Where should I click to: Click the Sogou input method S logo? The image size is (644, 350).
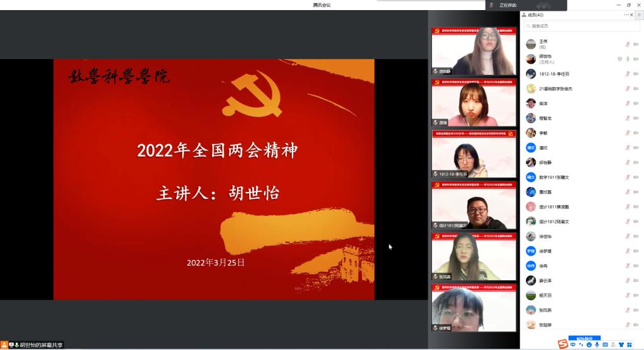click(563, 344)
